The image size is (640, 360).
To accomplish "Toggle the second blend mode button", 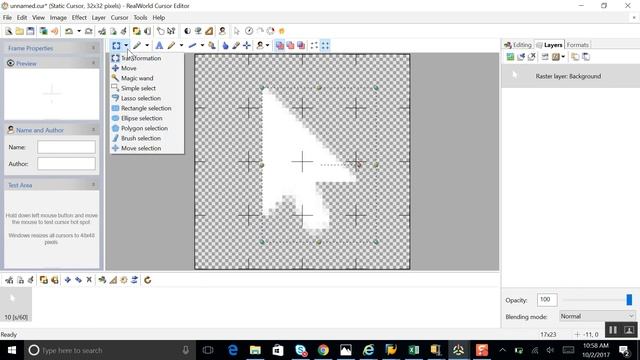I will pos(290,45).
